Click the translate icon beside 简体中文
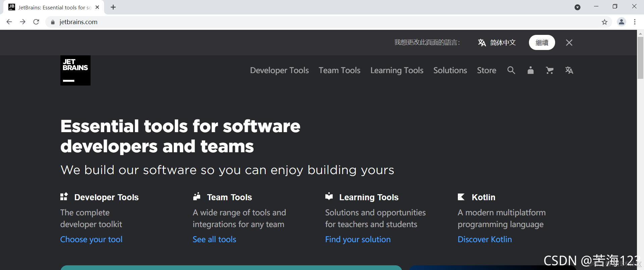Viewport: 644px width, 270px height. coord(482,43)
